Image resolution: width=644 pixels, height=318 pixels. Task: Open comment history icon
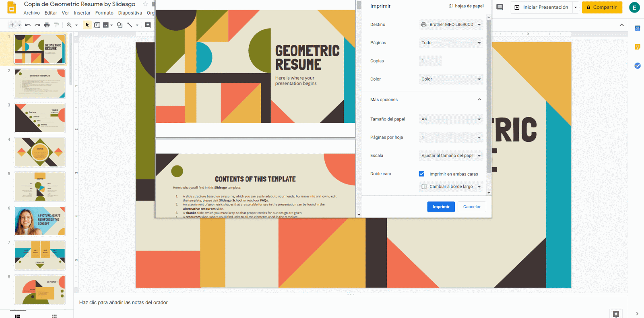click(500, 7)
